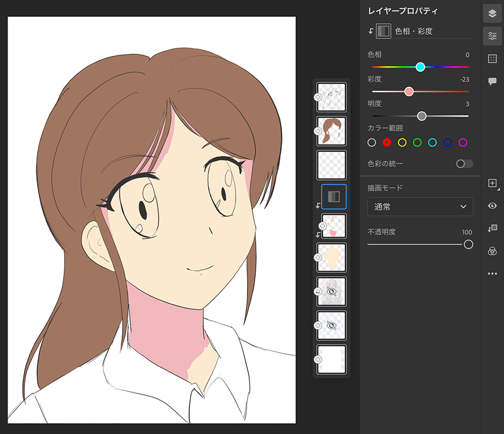
Task: Select the green color range circle
Action: 417,143
